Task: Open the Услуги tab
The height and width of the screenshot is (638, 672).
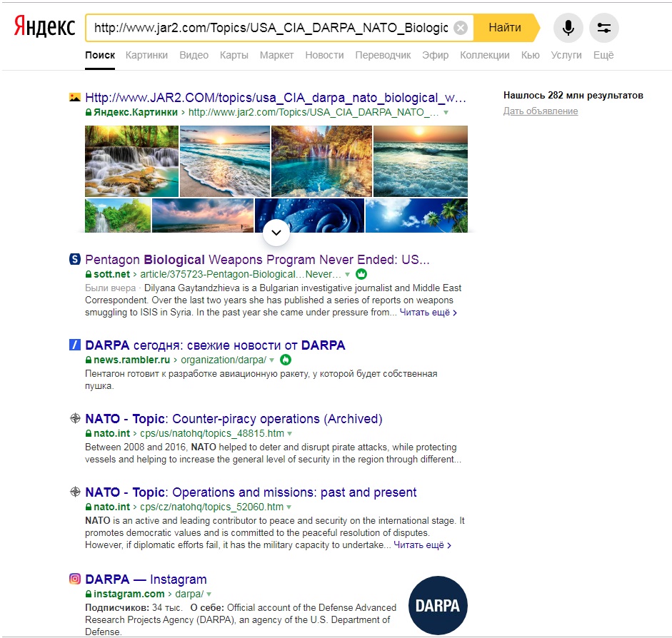Action: pos(566,55)
